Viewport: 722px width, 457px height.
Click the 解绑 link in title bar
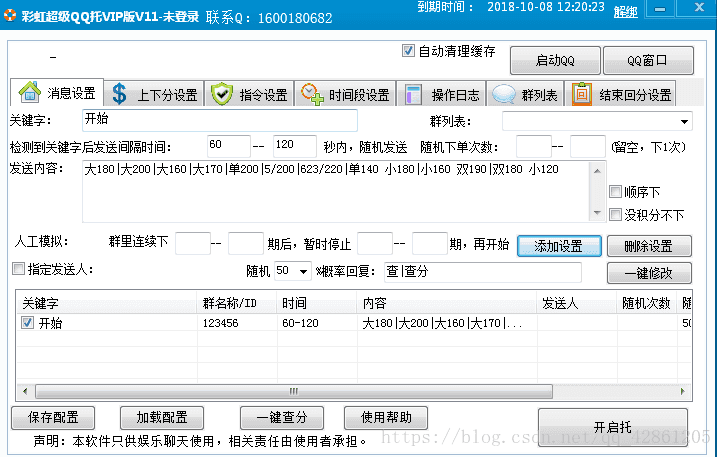626,11
